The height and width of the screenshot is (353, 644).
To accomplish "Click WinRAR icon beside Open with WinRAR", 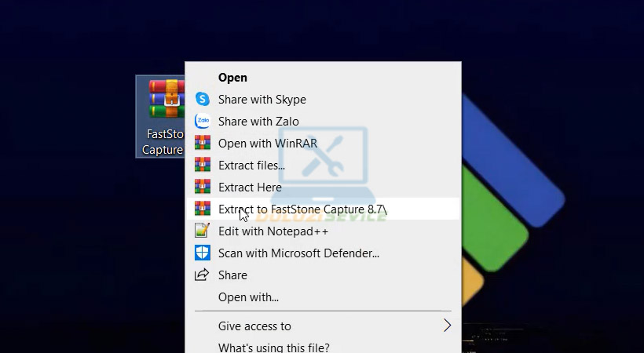I will click(203, 144).
